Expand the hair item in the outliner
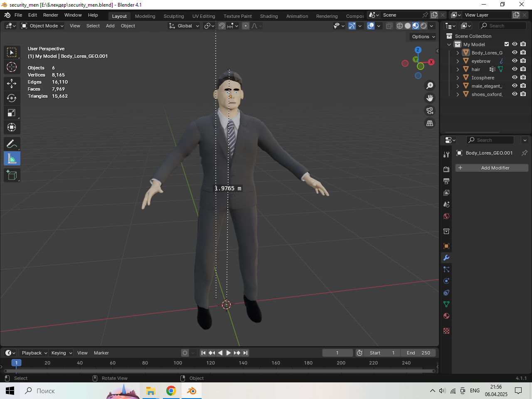Screen dimensions: 532x399 click(458, 69)
